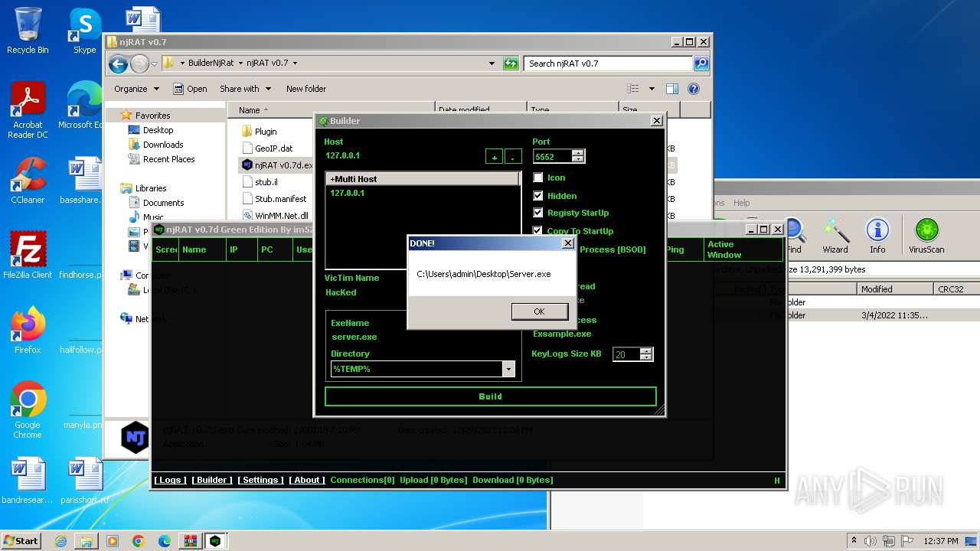Image resolution: width=980 pixels, height=551 pixels.
Task: Select 127.0.0.1 in the Multi Host list
Action: coord(347,193)
